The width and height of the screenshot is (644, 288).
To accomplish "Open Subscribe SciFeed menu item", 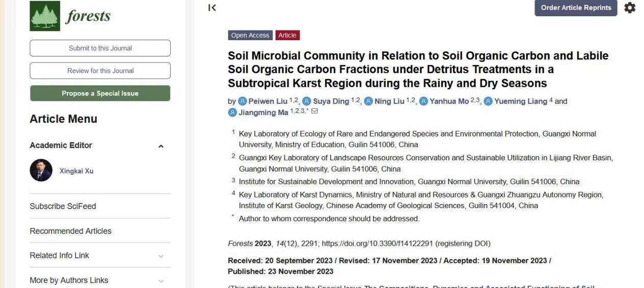I will click(63, 206).
